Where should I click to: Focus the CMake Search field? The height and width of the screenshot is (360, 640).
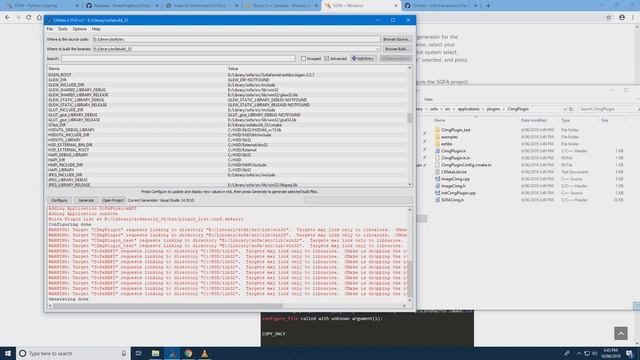(178, 58)
